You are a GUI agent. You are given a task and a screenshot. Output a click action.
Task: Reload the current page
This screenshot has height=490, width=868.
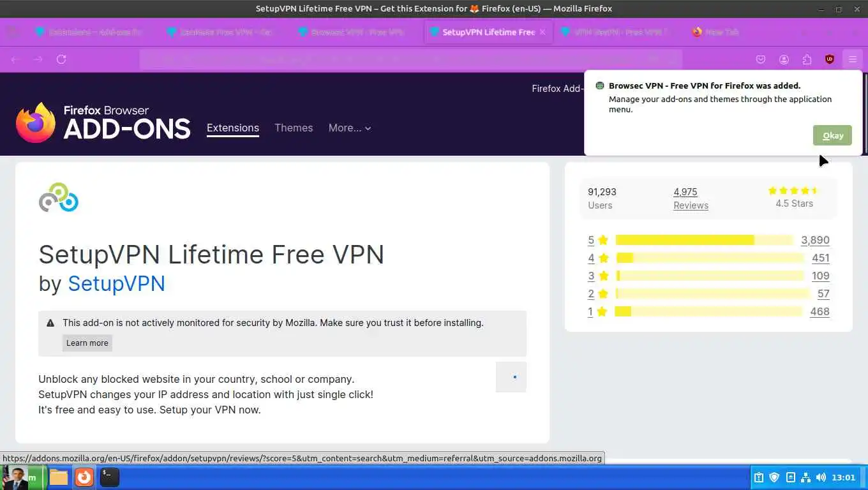61,59
